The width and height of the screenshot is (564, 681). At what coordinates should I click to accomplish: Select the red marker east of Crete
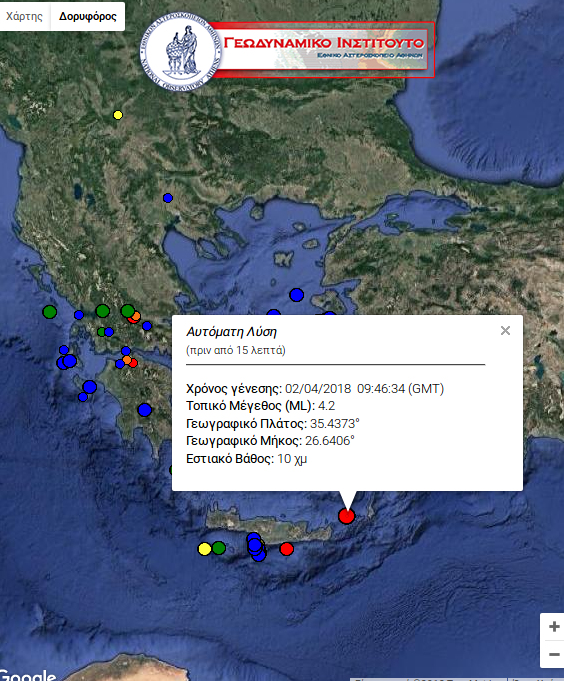tap(346, 516)
